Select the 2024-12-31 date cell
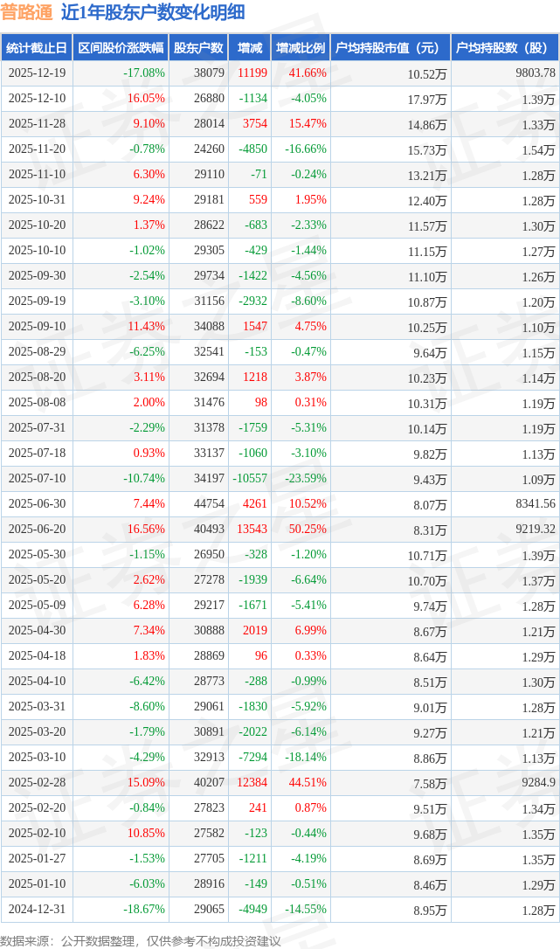This screenshot has width=560, height=949. 37,910
